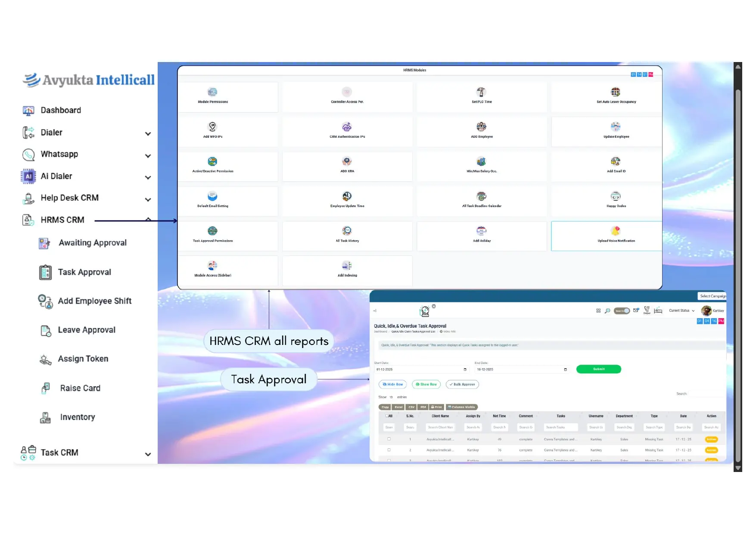Open the Dashboard sidebar item
Image resolution: width=756 pixels, height=534 pixels.
(x=52, y=110)
